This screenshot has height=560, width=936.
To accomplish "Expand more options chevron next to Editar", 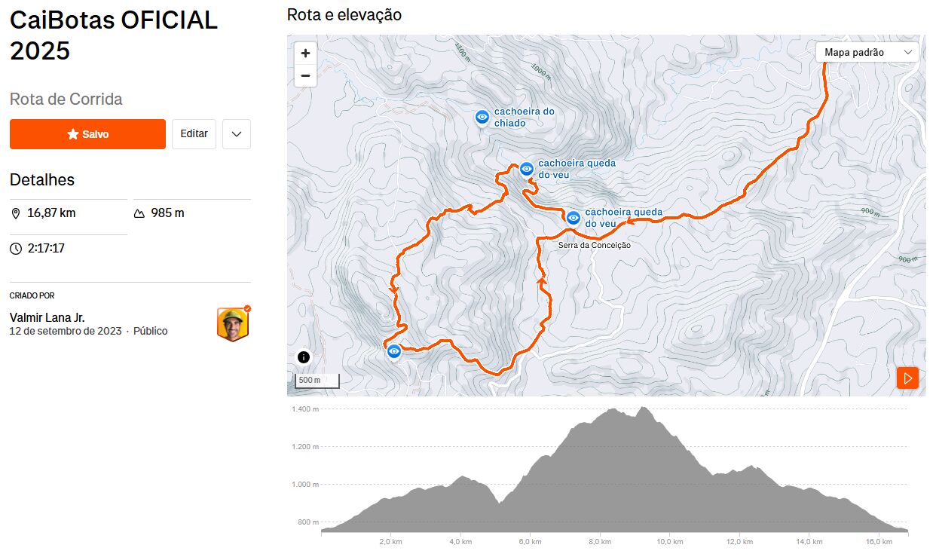I will pos(237,134).
